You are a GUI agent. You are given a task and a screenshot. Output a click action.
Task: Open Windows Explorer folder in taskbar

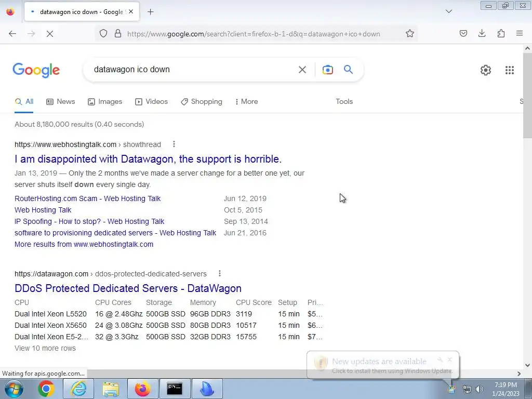[111, 389]
